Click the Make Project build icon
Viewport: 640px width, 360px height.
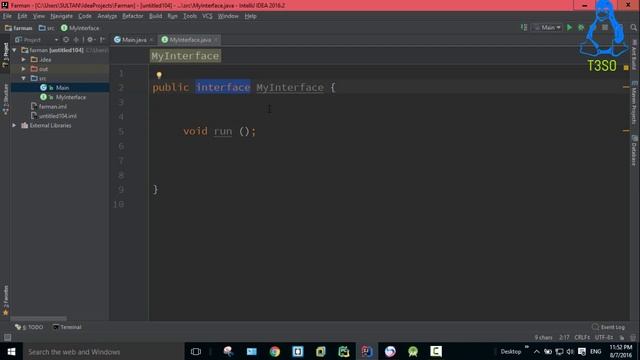point(524,27)
